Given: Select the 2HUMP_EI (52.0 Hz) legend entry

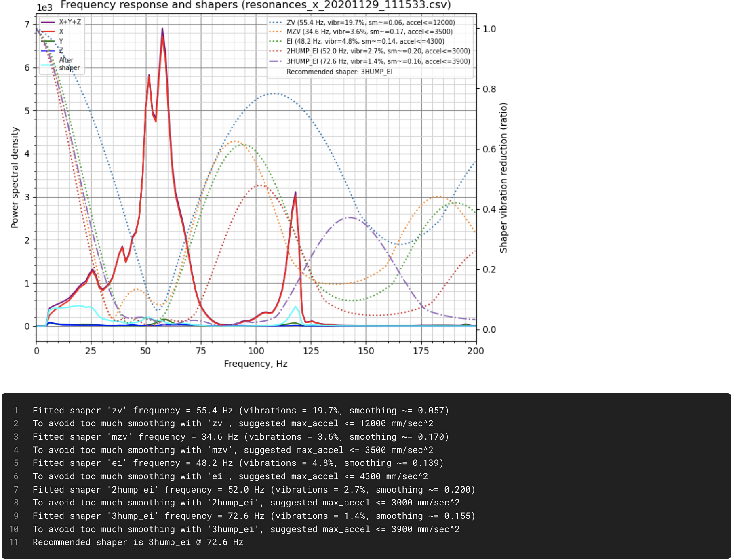Looking at the screenshot, I should [x=378, y=51].
